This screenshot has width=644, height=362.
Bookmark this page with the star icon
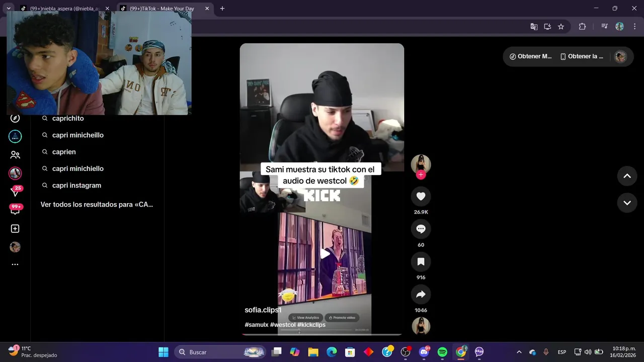click(x=561, y=27)
